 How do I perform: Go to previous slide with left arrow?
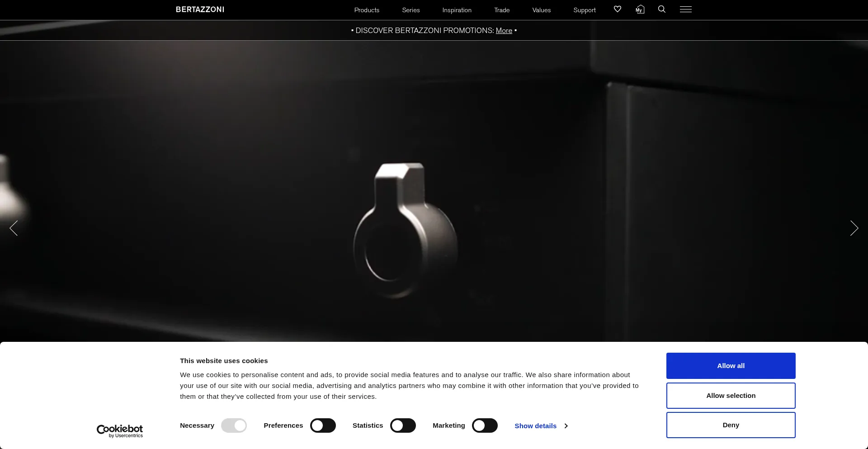[14, 228]
